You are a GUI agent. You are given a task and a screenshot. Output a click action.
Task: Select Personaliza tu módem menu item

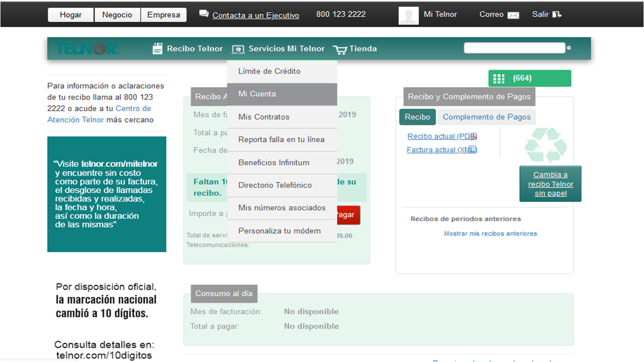[282, 231]
